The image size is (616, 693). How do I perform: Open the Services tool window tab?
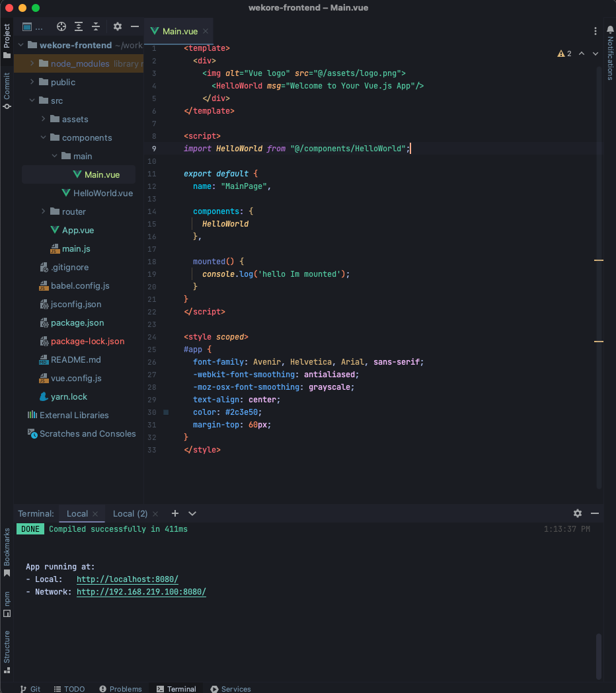click(x=231, y=688)
